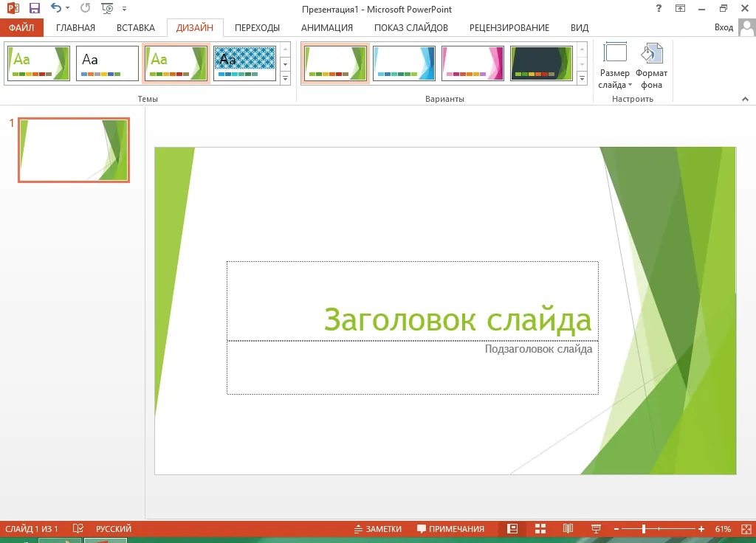Switch to Slide Sorter view
The height and width of the screenshot is (543, 756).
[x=540, y=528]
